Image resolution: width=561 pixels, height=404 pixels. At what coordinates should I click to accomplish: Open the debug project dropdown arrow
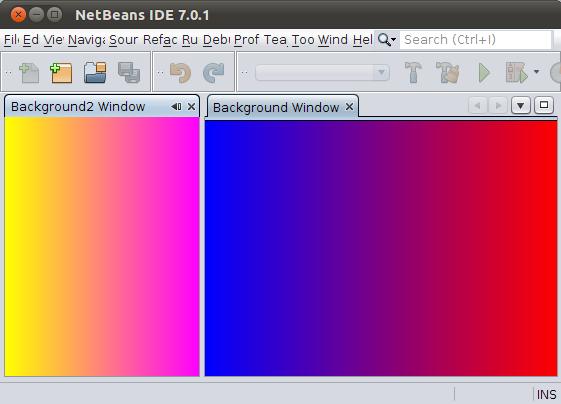[536, 72]
